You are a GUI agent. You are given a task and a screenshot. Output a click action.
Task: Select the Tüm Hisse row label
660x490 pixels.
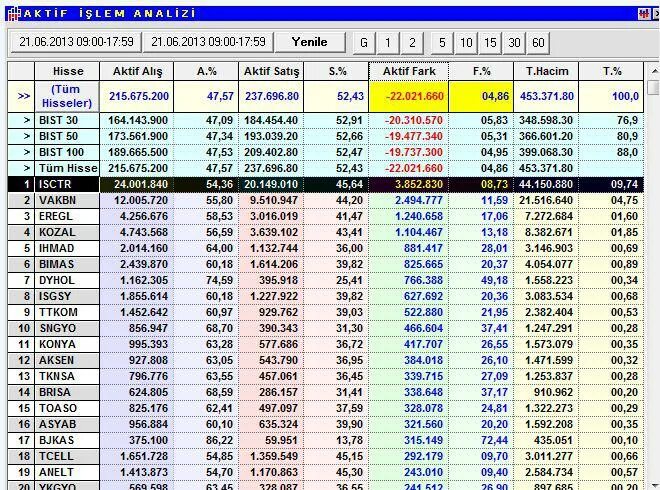click(68, 168)
